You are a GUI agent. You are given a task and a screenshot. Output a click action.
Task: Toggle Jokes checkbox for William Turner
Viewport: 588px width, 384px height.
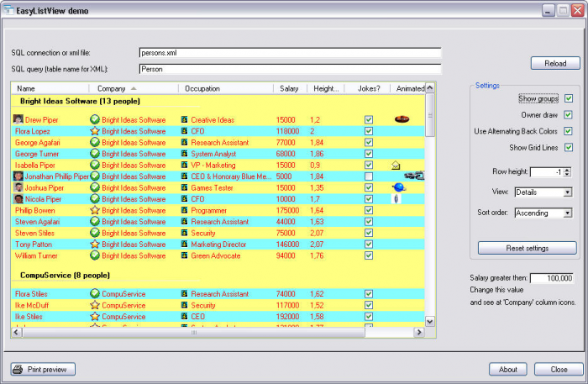[369, 255]
